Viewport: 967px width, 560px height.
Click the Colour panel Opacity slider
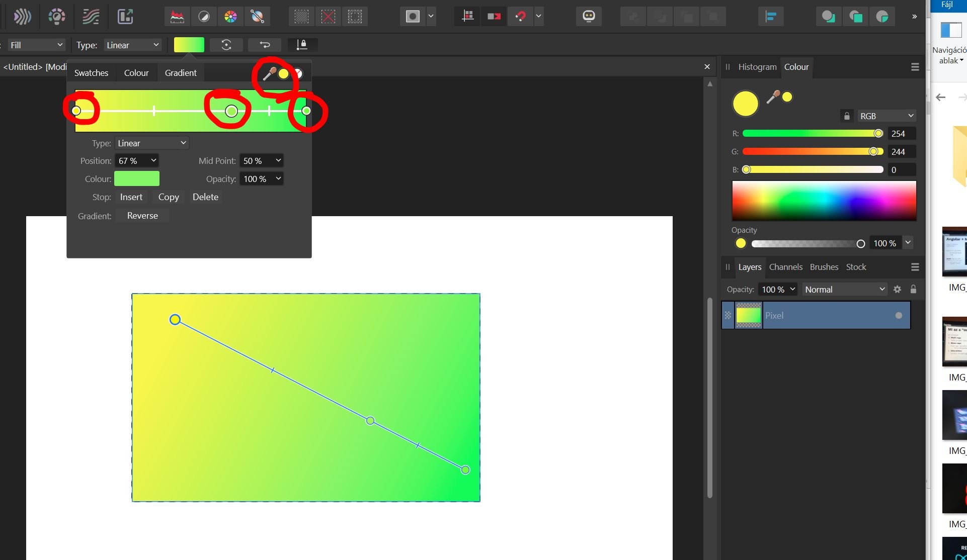coord(808,244)
